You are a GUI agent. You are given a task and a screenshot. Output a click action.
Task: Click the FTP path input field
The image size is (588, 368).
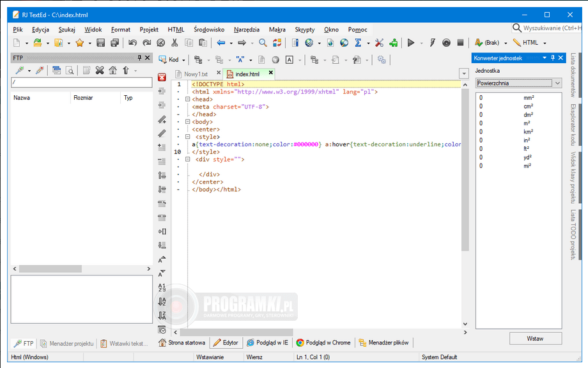click(x=81, y=82)
